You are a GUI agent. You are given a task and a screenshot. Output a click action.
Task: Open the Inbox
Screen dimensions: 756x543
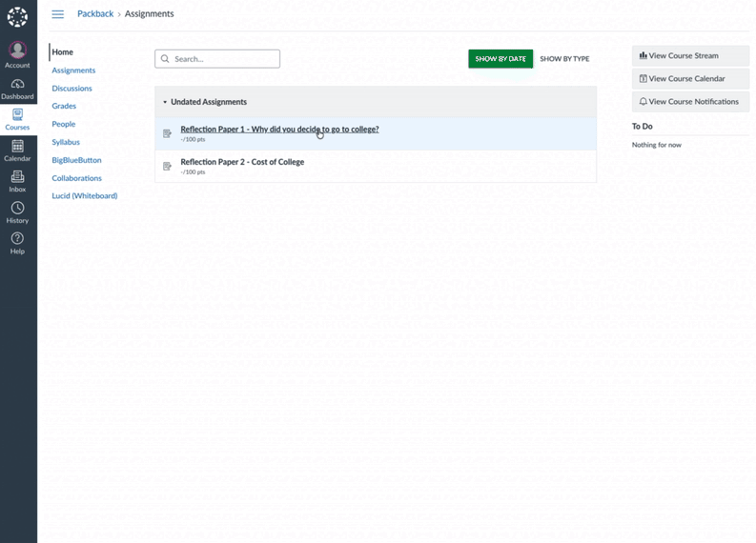click(x=17, y=182)
